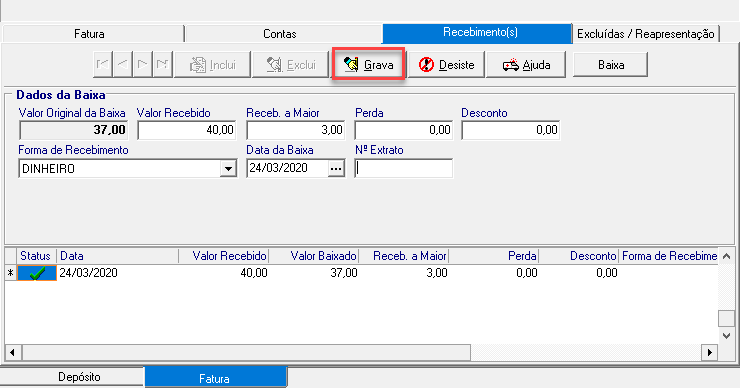
Task: Open the date picker ellipsis button
Action: pos(336,169)
